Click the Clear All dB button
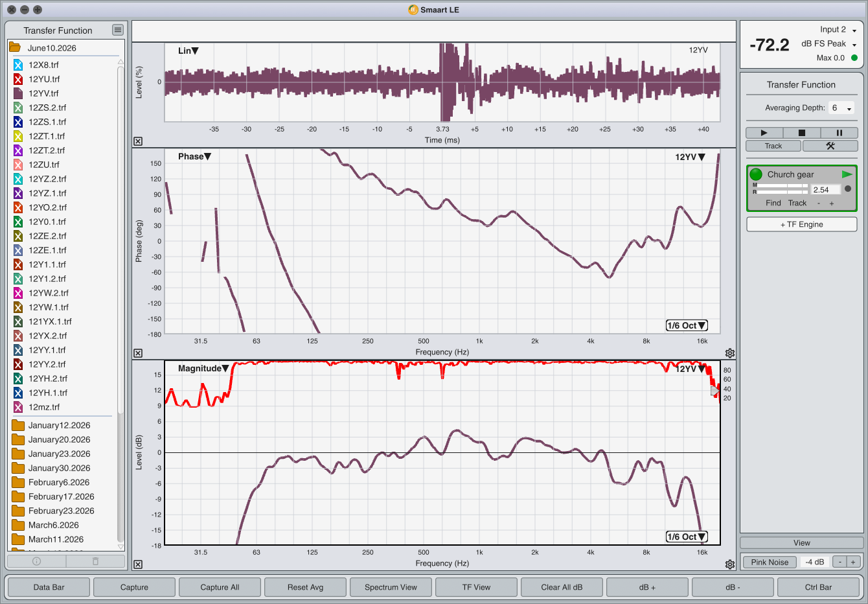Image resolution: width=868 pixels, height=604 pixels. click(562, 587)
